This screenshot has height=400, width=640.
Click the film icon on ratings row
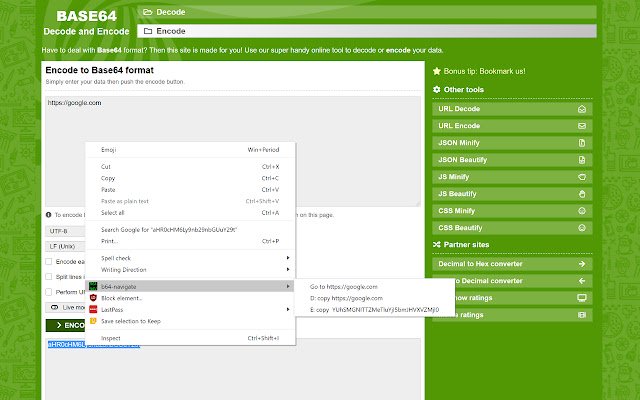pos(582,315)
